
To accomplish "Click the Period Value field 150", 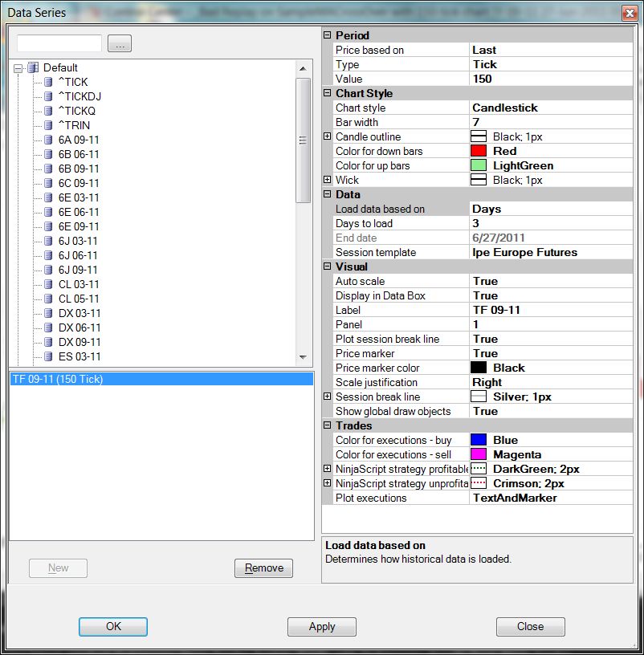I will pyautogui.click(x=551, y=79).
